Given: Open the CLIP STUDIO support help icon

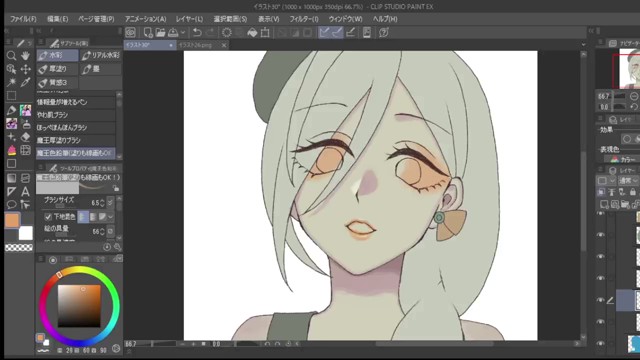Looking at the screenshot, I should pyautogui.click(x=384, y=33).
